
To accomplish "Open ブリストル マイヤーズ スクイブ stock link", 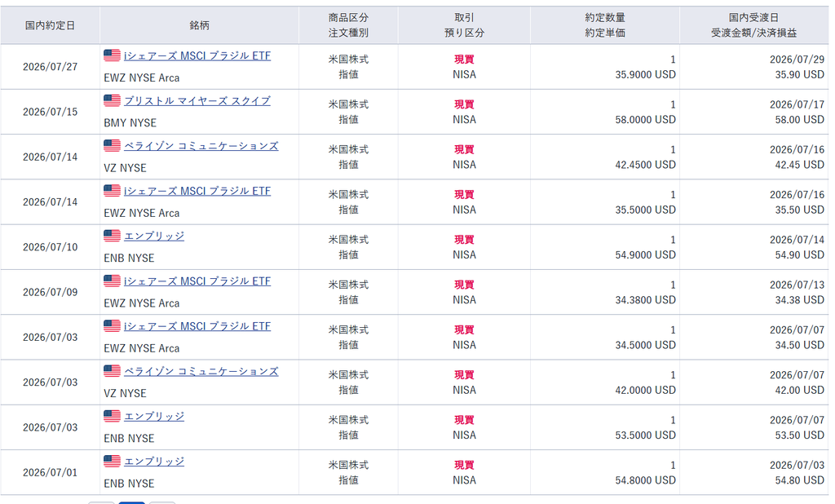I will (197, 100).
